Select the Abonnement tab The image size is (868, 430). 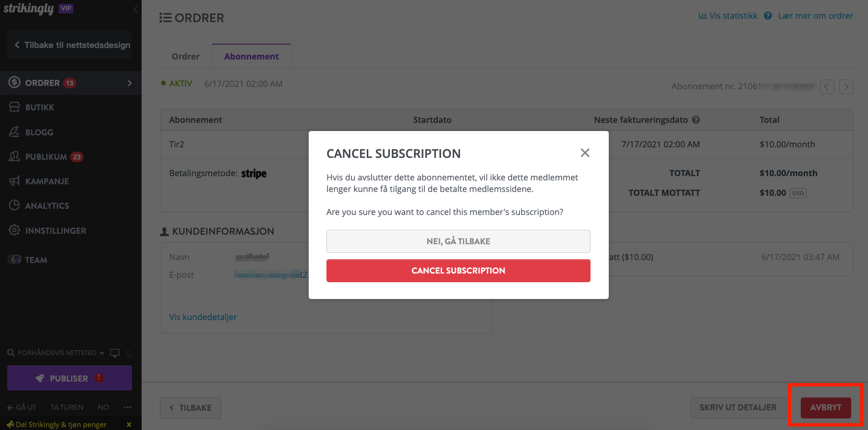pos(252,56)
